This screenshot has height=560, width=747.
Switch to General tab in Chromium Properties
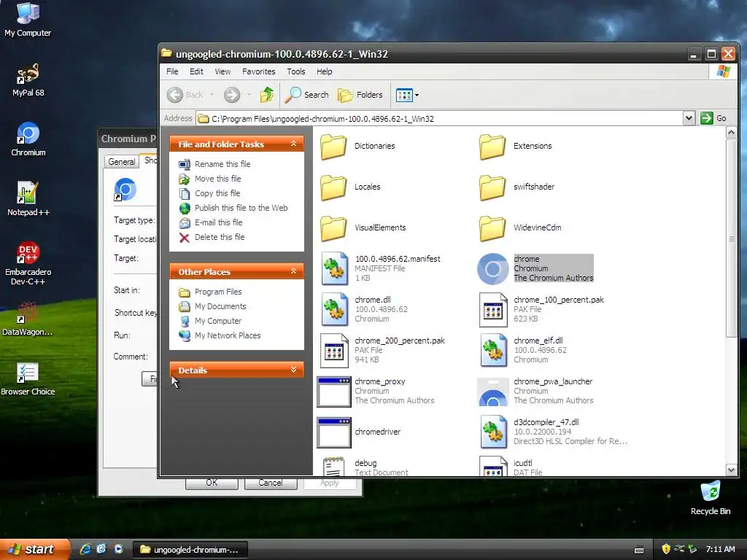point(122,161)
